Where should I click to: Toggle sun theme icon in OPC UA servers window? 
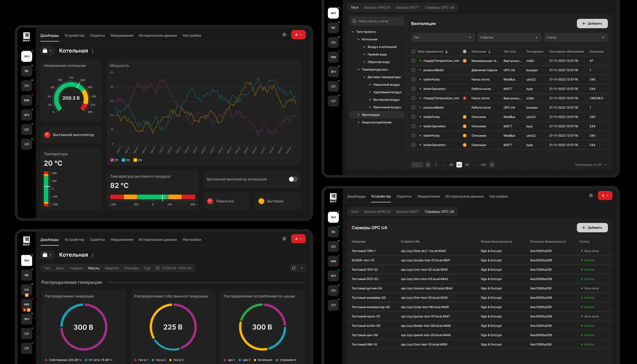[591, 195]
